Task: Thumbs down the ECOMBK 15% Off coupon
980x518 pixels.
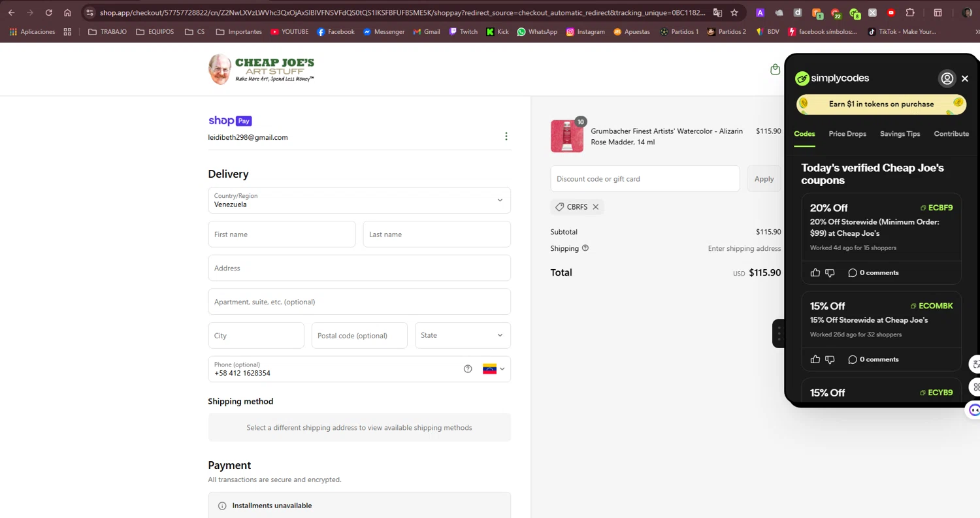Action: [830, 359]
